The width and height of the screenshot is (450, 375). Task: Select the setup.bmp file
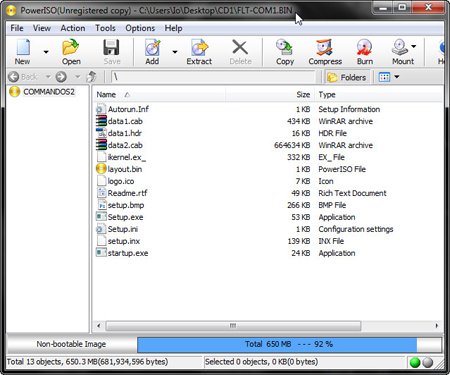tap(126, 205)
